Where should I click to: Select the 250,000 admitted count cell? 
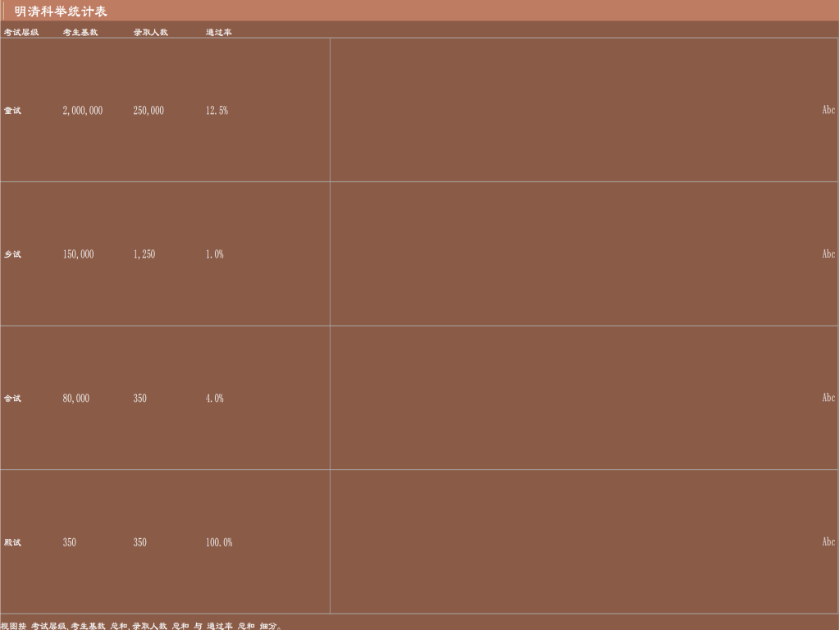pos(148,111)
